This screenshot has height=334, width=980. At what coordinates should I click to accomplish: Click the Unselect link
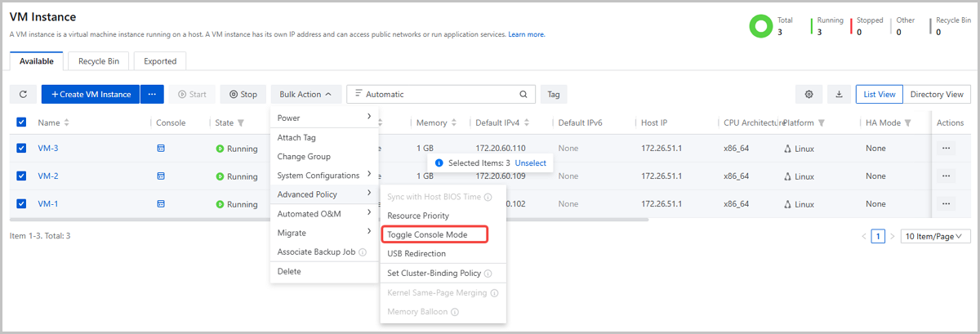(530, 163)
